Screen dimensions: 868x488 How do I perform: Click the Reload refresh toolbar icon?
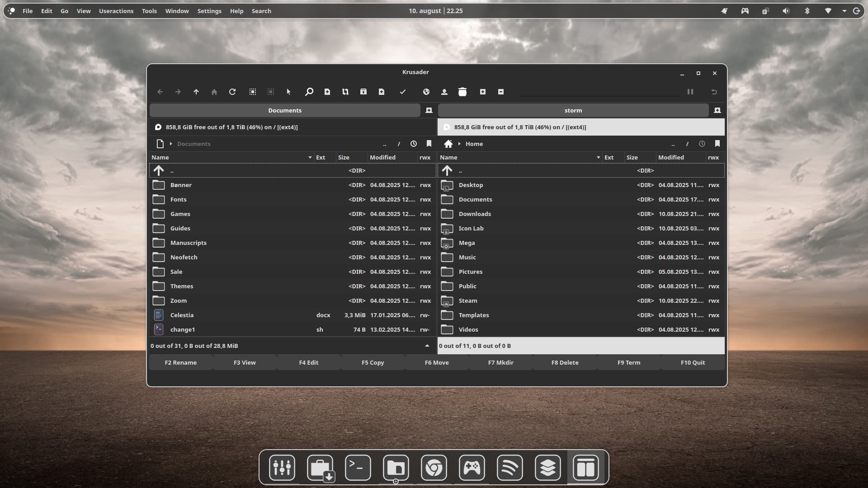click(x=232, y=92)
